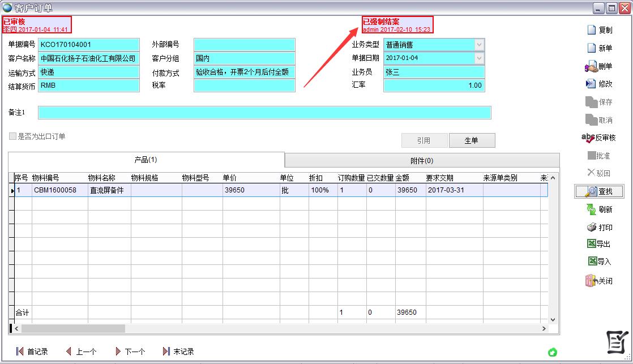This screenshot has height=364, width=633.
Task: Select the 产品(1) tab
Action: click(146, 160)
